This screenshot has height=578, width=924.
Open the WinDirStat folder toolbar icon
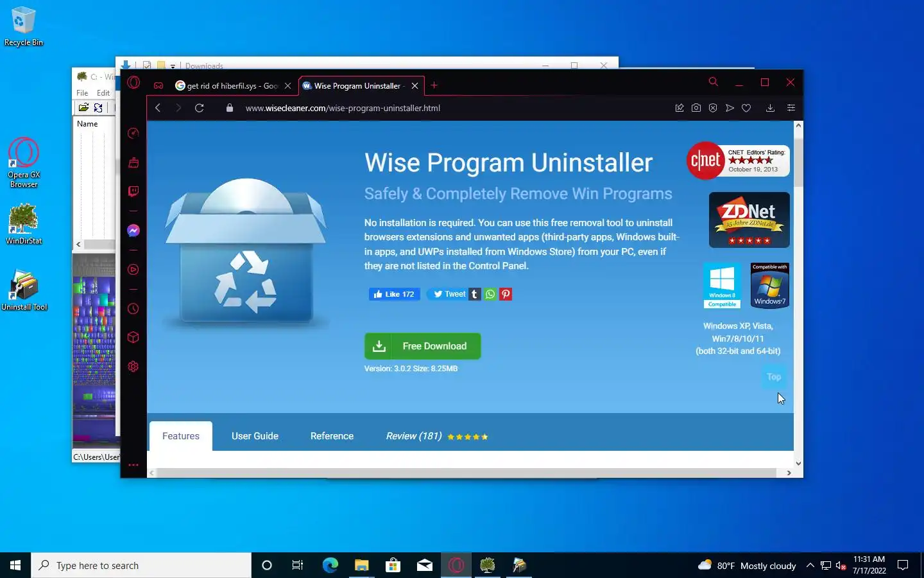click(x=83, y=108)
